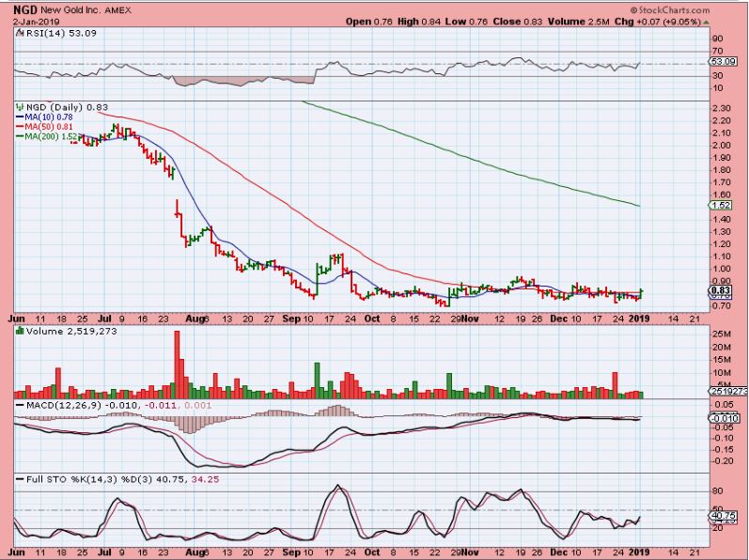Click the NGD ticker symbol in header

pyautogui.click(x=25, y=9)
